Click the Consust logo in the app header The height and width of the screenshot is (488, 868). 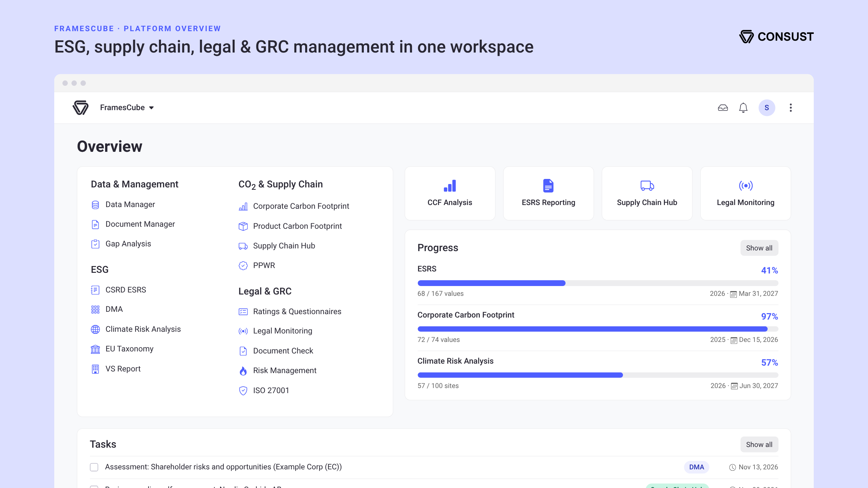(x=80, y=108)
